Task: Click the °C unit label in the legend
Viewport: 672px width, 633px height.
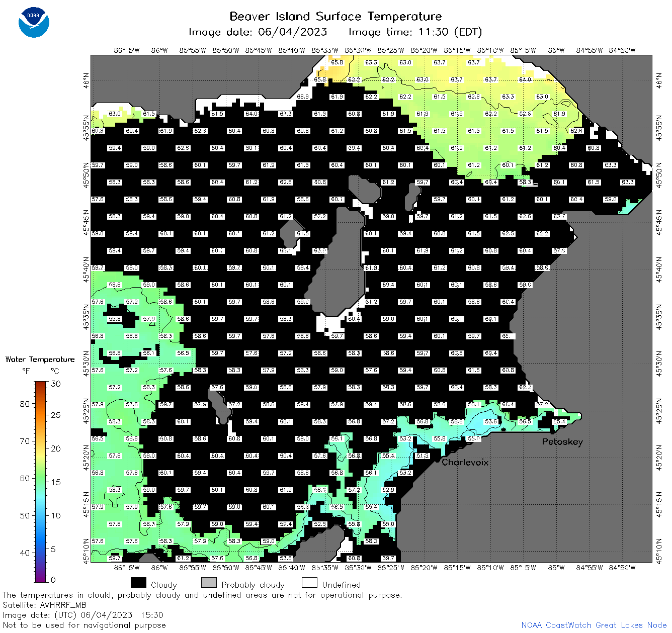Action: point(55,371)
